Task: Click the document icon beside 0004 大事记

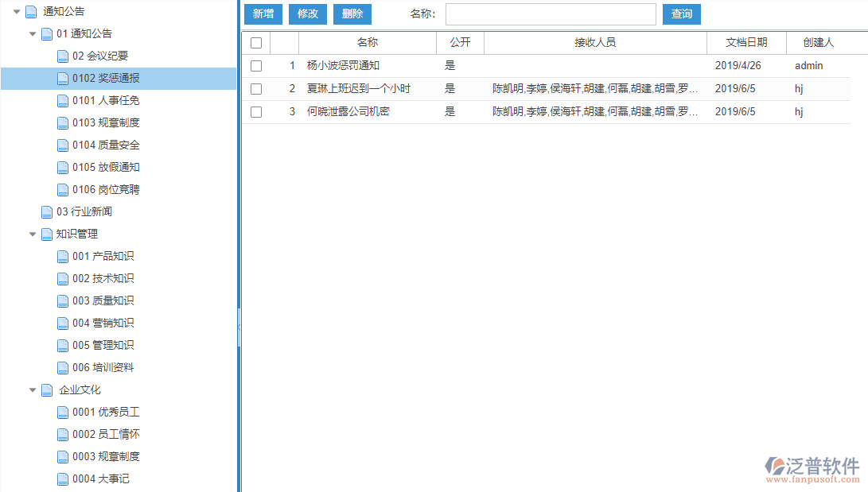Action: point(62,478)
